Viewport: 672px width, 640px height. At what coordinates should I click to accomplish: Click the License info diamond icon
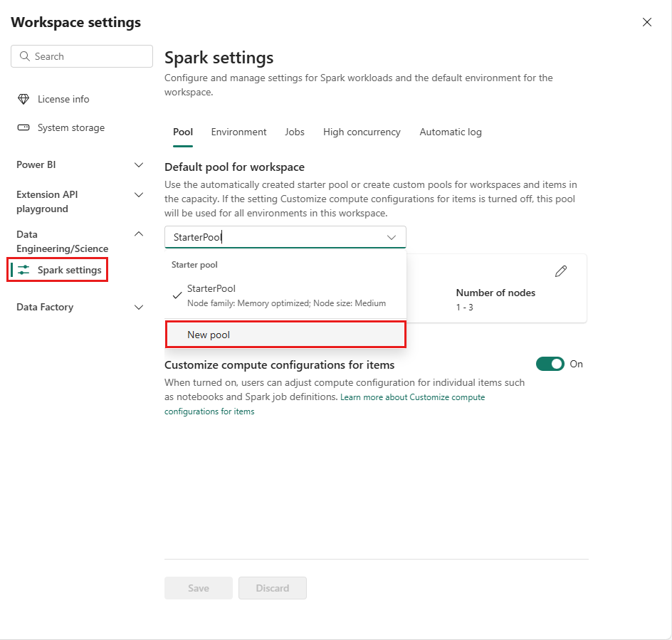23,99
